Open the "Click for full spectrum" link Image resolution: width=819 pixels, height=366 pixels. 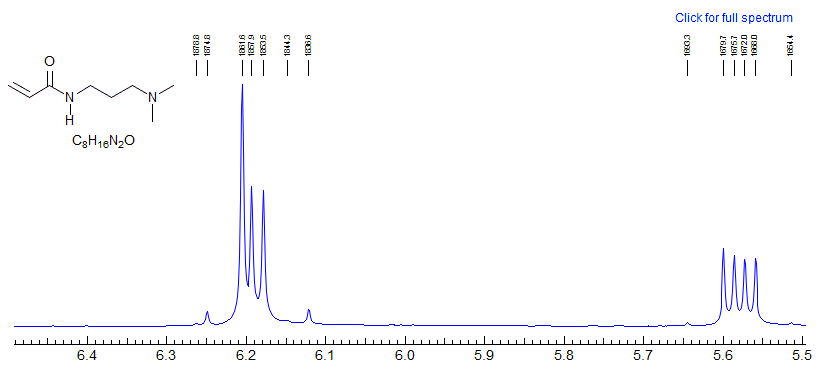pyautogui.click(x=734, y=18)
